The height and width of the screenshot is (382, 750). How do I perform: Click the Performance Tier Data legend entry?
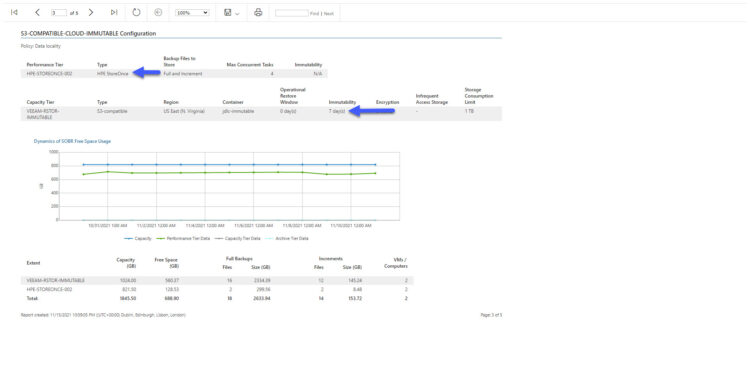pyautogui.click(x=183, y=238)
